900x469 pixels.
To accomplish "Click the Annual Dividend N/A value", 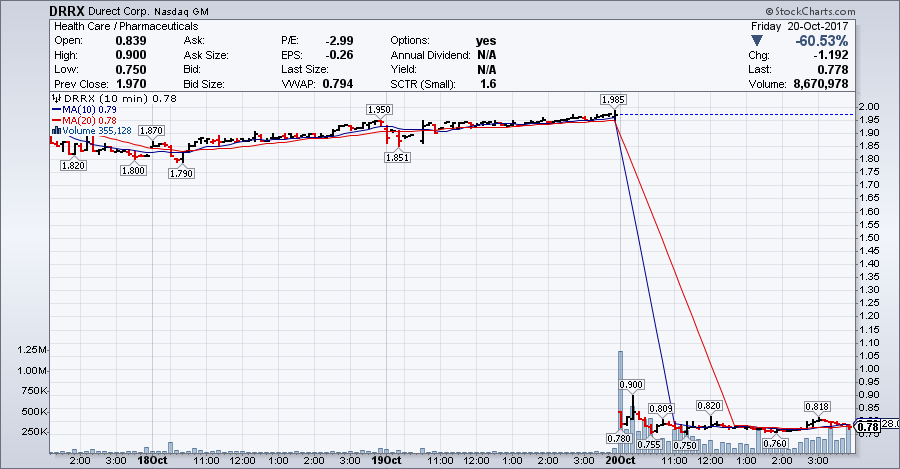I will [487, 55].
